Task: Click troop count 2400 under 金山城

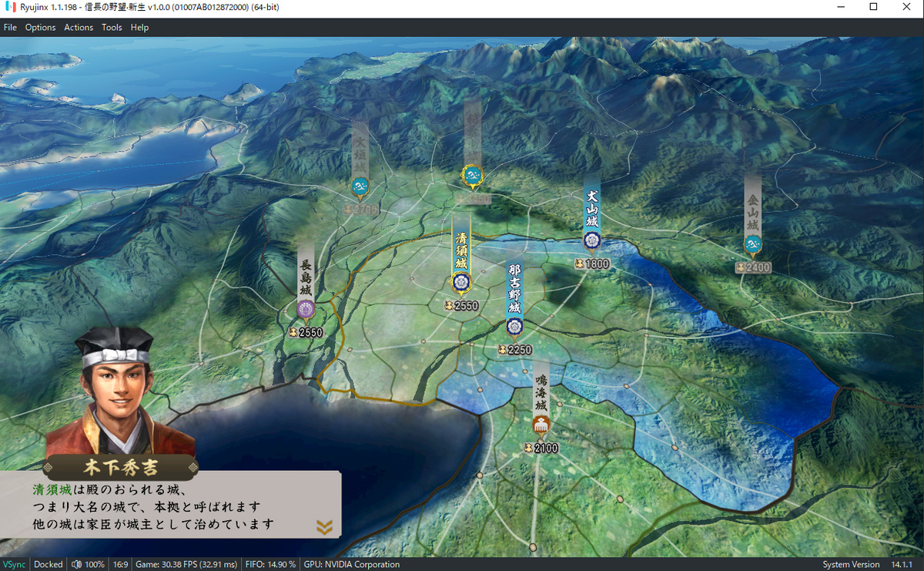Action: point(758,267)
